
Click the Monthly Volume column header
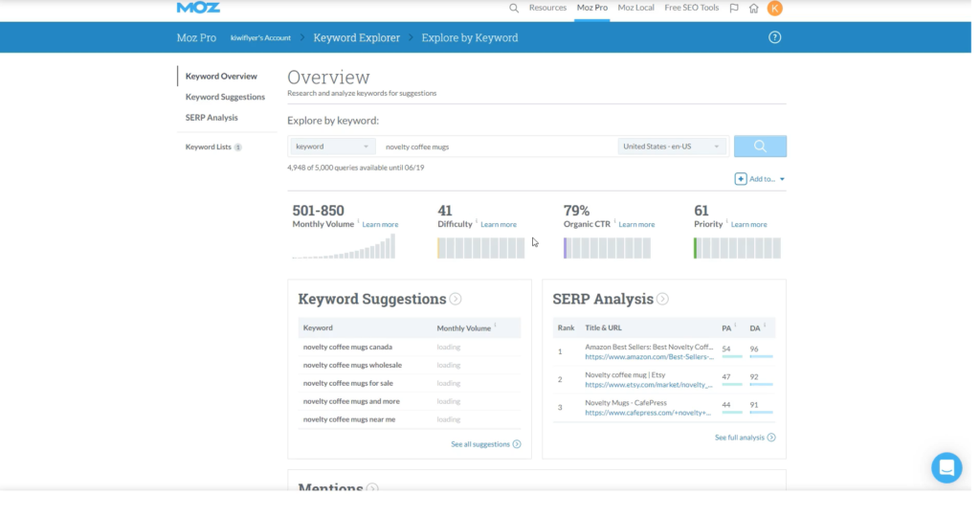[x=464, y=328]
